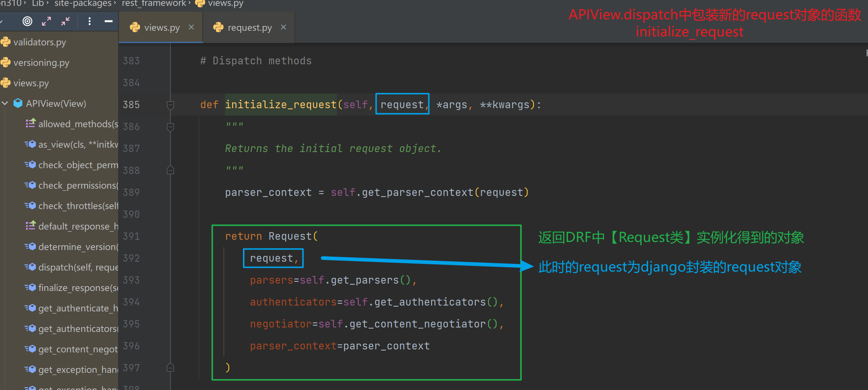Click the class icon of APIView(View)

click(x=18, y=103)
